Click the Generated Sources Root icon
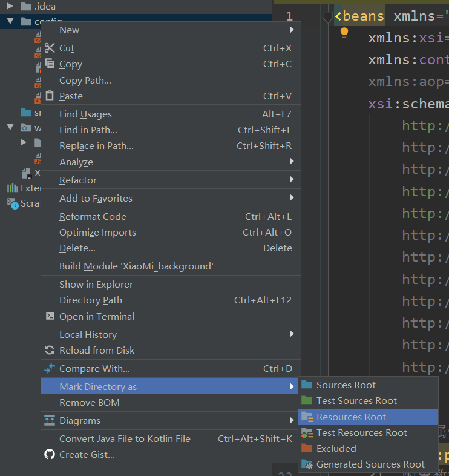Screen dimensions: 449x476 (307, 464)
